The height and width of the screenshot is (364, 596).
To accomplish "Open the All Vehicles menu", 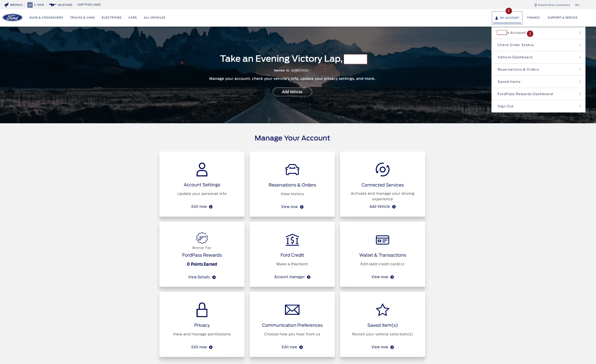I will coord(155,18).
